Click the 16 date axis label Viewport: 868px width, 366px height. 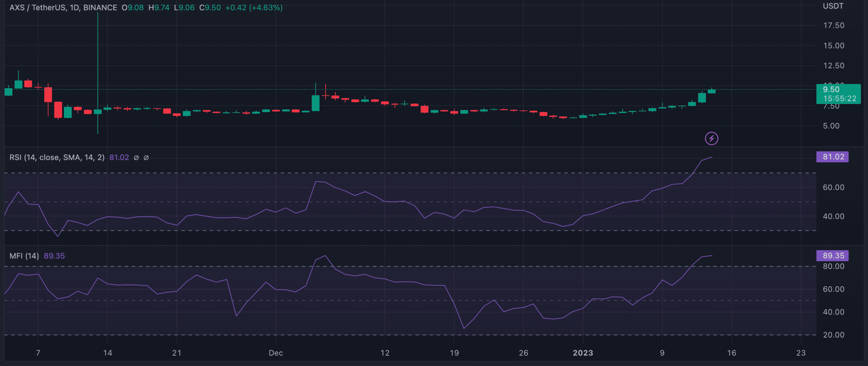731,353
